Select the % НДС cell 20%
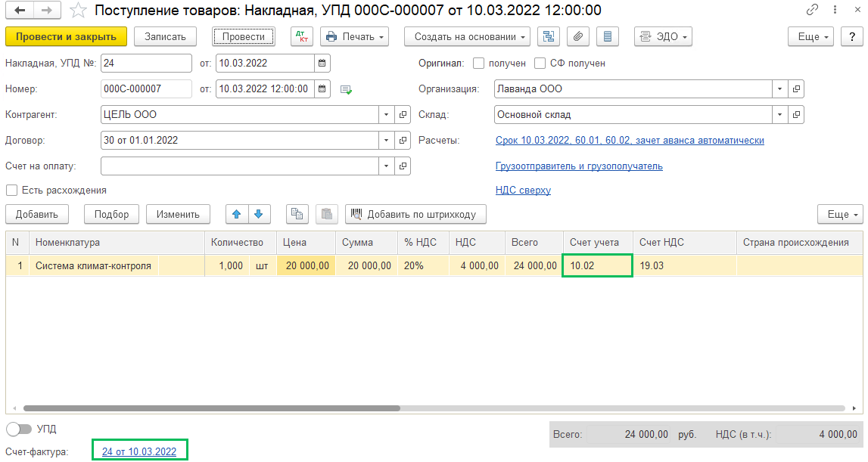868x462 pixels. (424, 265)
